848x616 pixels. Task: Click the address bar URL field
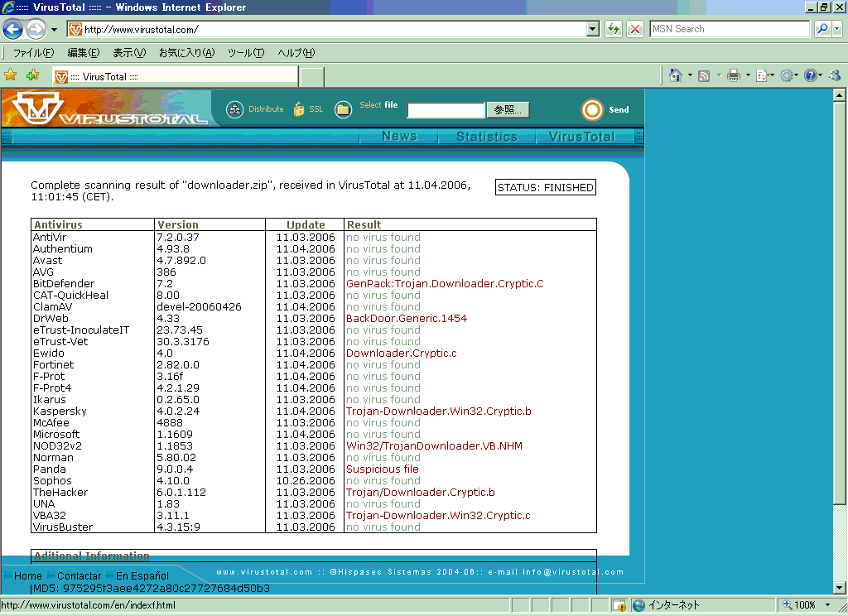click(326, 29)
